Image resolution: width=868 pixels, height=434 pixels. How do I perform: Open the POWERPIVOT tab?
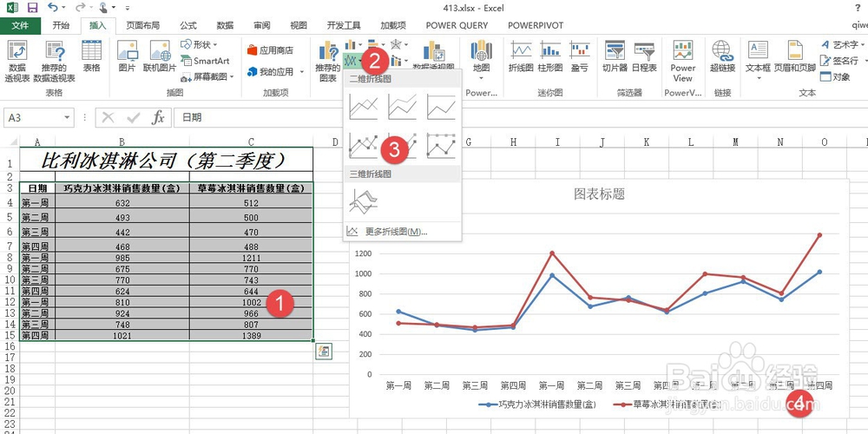tap(536, 25)
